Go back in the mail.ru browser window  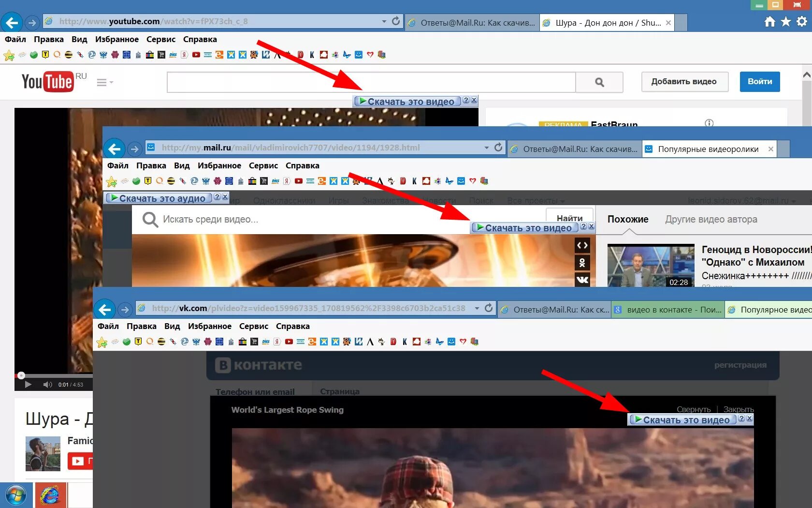(x=114, y=149)
